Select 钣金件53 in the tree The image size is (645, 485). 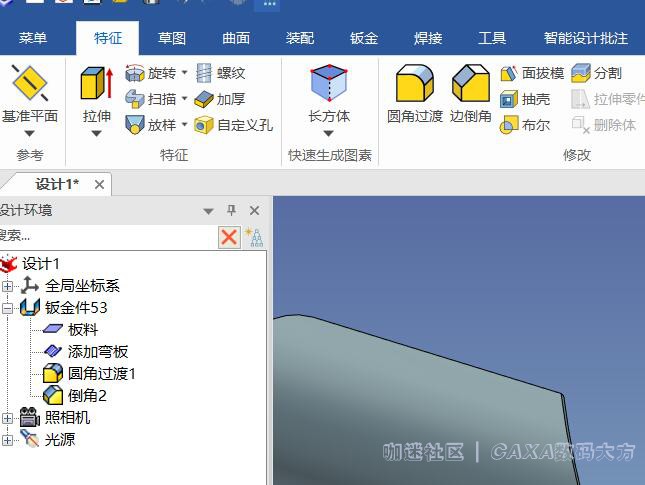pyautogui.click(x=76, y=308)
